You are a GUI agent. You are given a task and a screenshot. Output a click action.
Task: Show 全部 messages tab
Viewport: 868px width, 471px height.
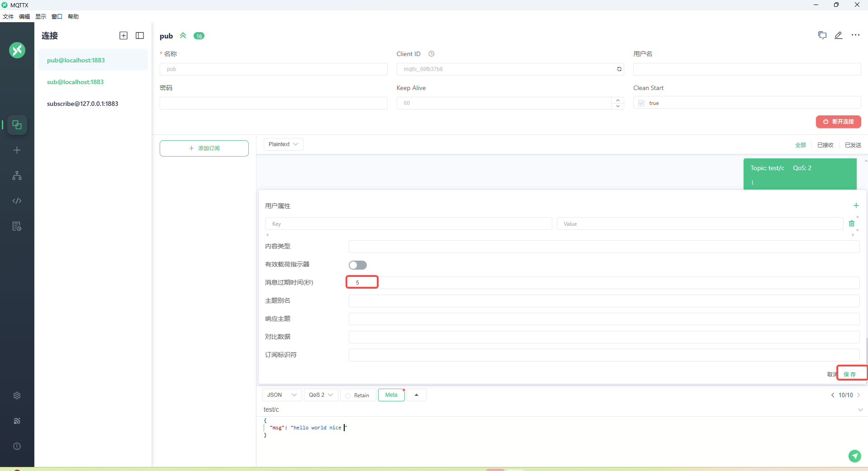tap(801, 145)
